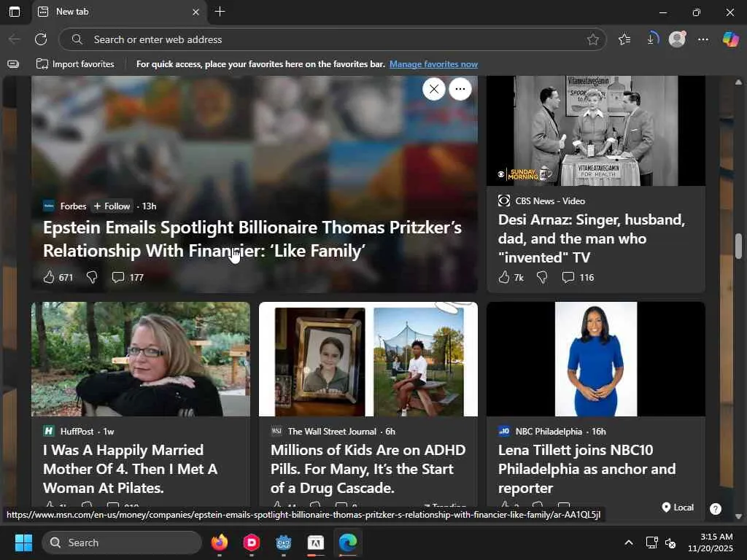Like the Forbes story with 671 likes

58,277
